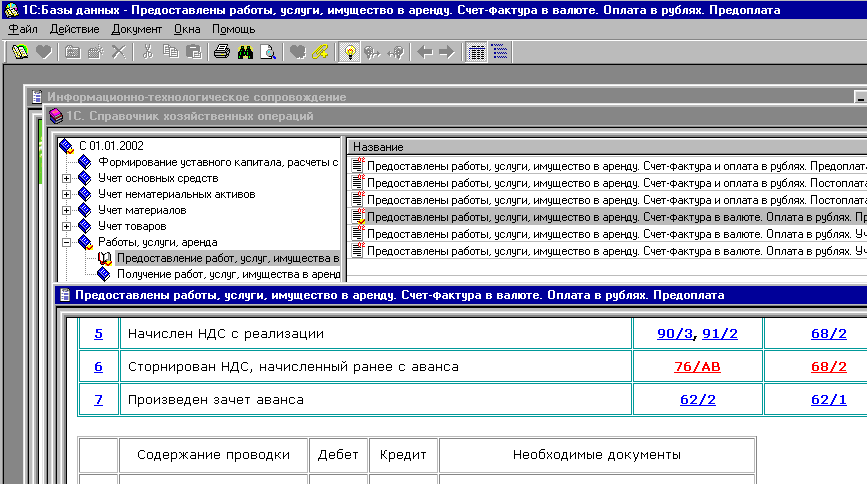Open the database book toolbar icon
Screen dimensions: 867x484
click(20, 52)
